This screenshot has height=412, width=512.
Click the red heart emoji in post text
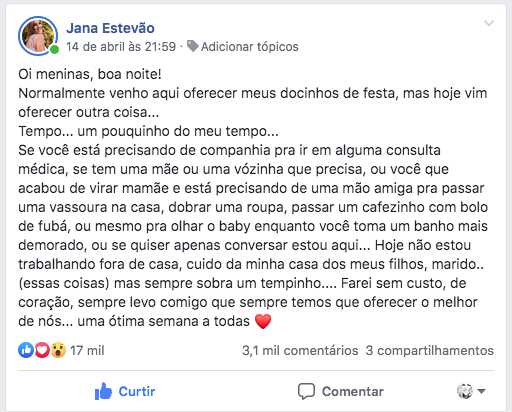point(263,321)
